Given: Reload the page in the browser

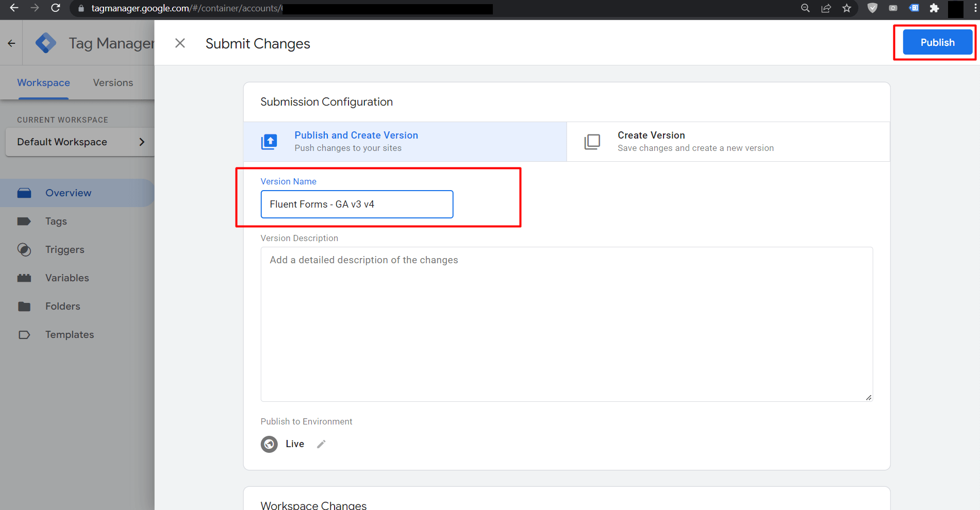Looking at the screenshot, I should coord(56,8).
